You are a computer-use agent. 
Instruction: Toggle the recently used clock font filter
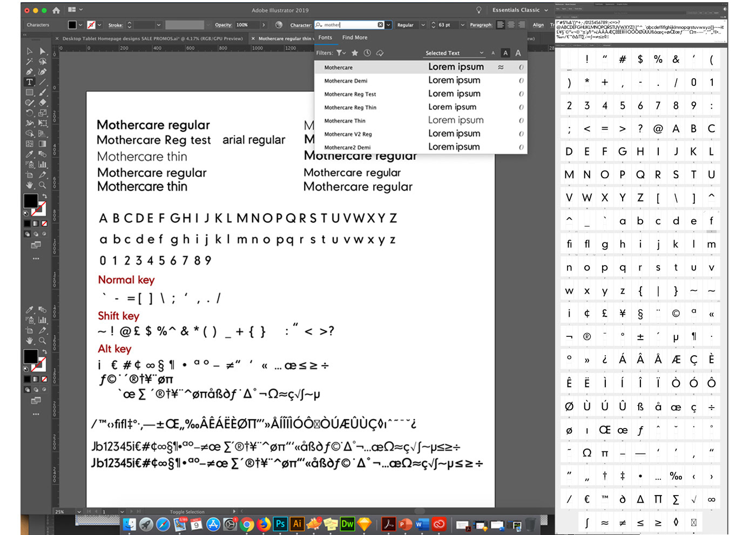tap(367, 53)
